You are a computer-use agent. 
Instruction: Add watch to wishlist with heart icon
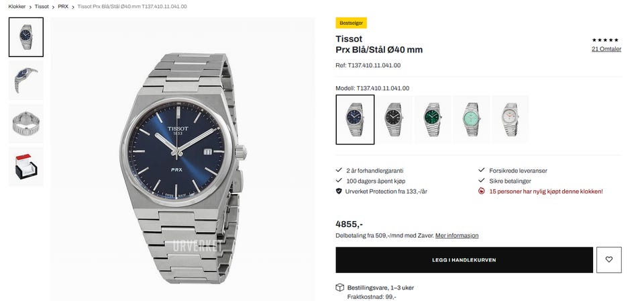(x=608, y=259)
